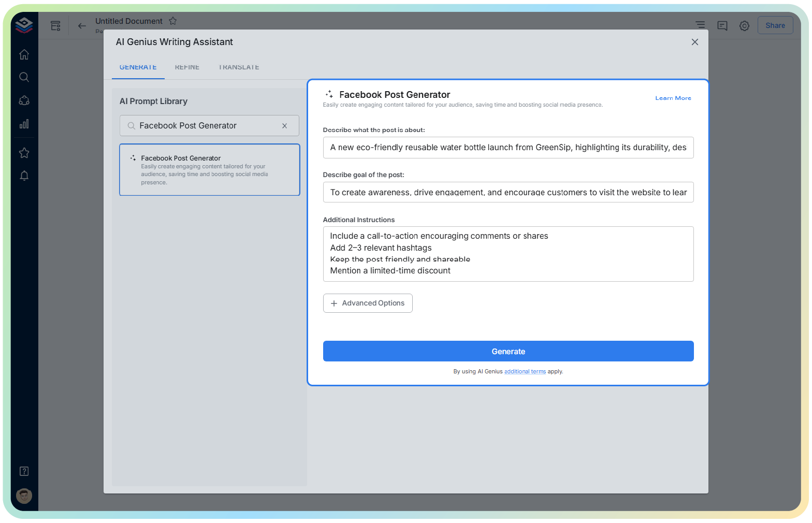Star the Untitled Document as favorite
812x523 pixels.
pos(173,21)
